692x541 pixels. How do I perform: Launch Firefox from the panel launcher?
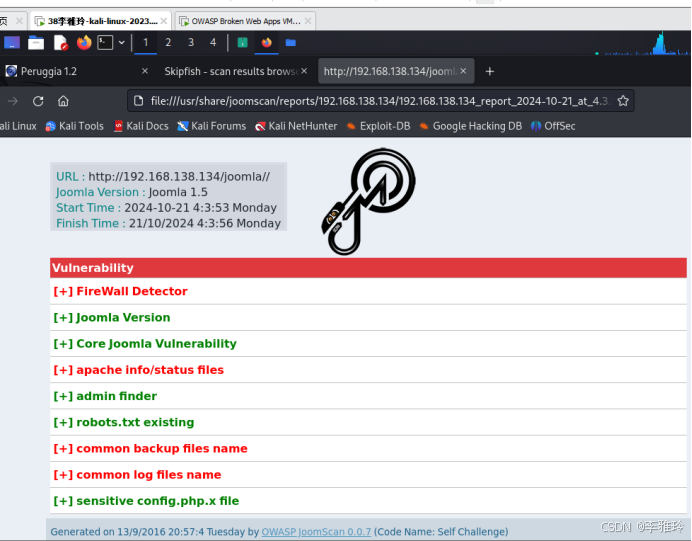tap(84, 43)
